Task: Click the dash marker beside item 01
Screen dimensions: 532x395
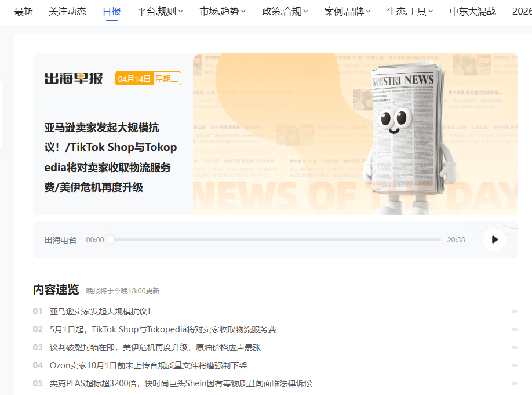Action: 514,311
